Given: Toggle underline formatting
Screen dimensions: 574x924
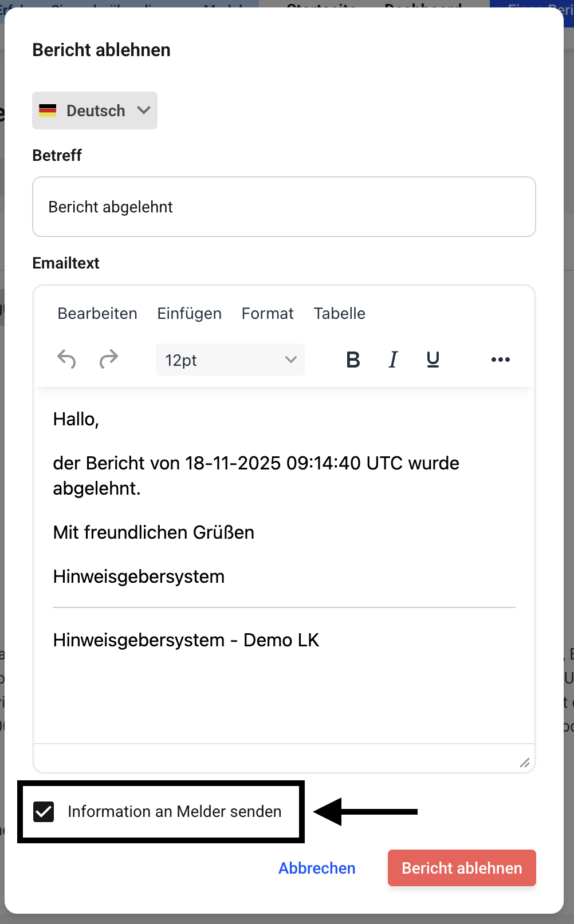Looking at the screenshot, I should [x=433, y=360].
